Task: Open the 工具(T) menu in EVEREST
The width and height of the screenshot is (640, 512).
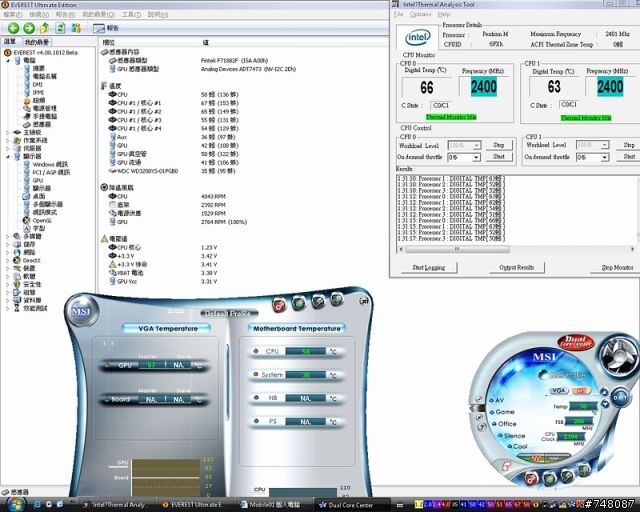Action: (131, 14)
